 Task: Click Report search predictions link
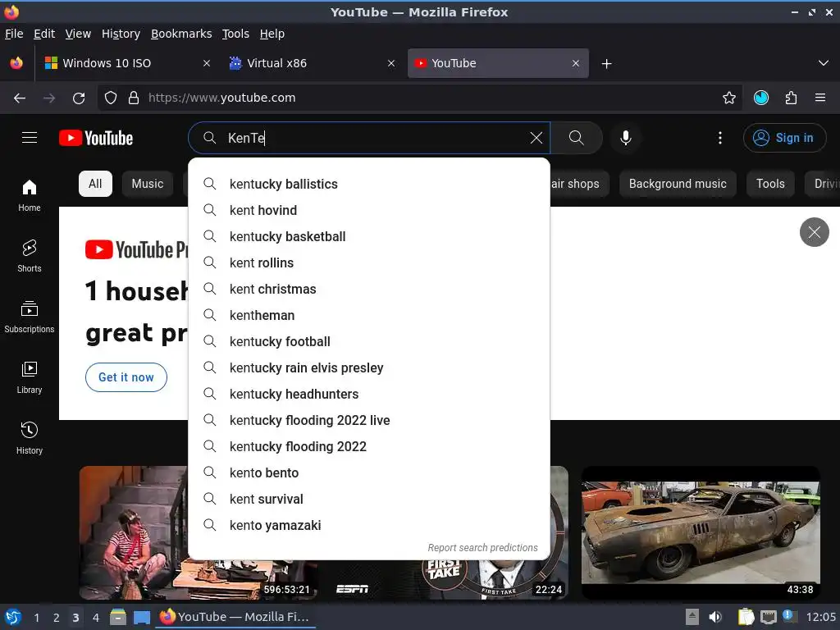(x=482, y=547)
